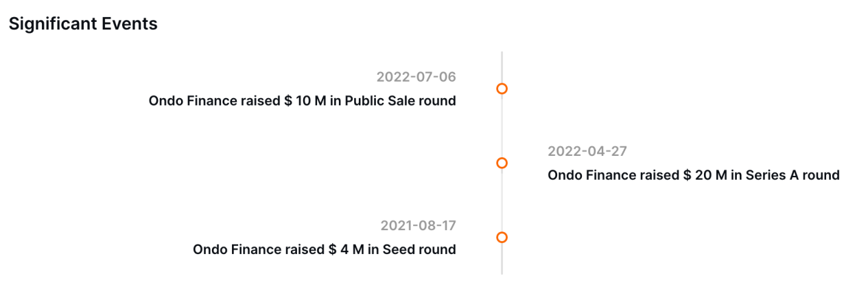
Task: Click the 2021-08-17 orange timeline circle
Action: (x=502, y=237)
